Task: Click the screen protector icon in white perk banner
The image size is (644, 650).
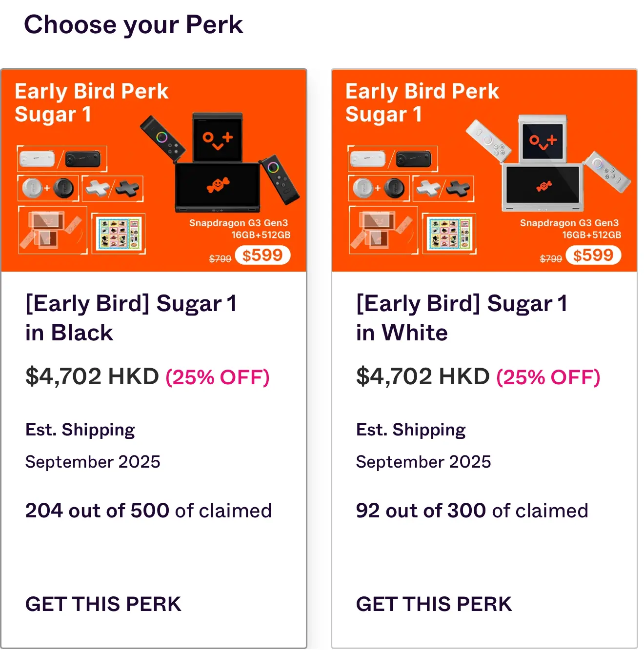Action: click(x=383, y=230)
